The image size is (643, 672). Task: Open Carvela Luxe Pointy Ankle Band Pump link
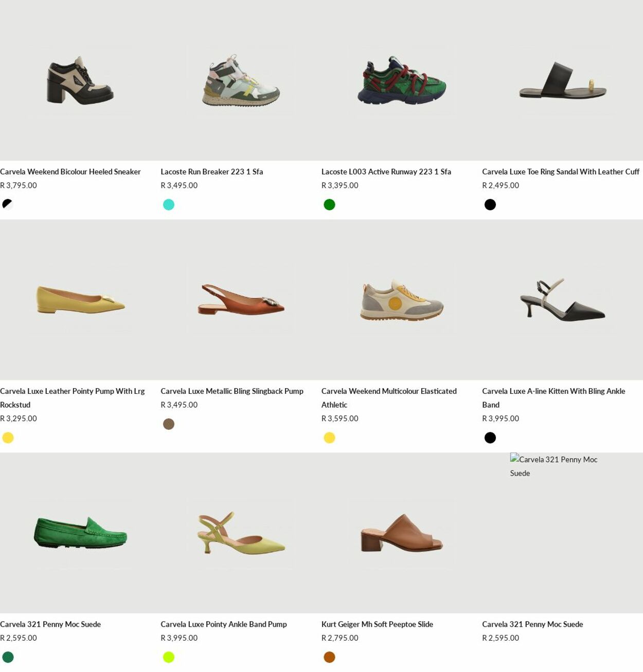pos(224,624)
